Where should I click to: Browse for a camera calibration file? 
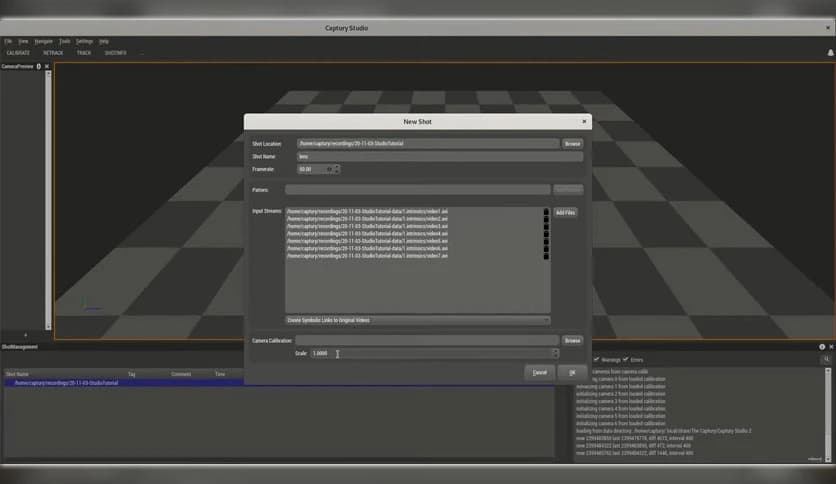coord(572,340)
